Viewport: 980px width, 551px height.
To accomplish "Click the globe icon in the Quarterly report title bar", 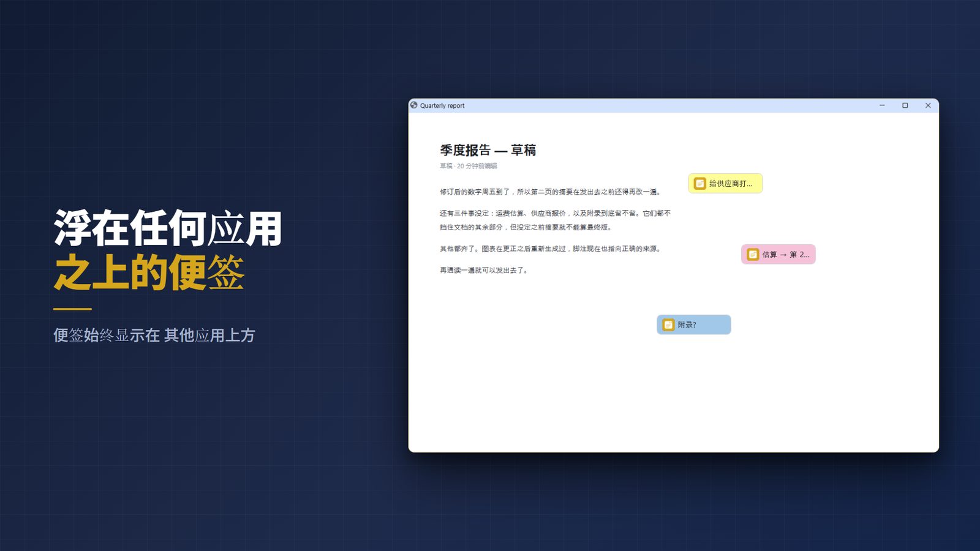I will (x=414, y=105).
